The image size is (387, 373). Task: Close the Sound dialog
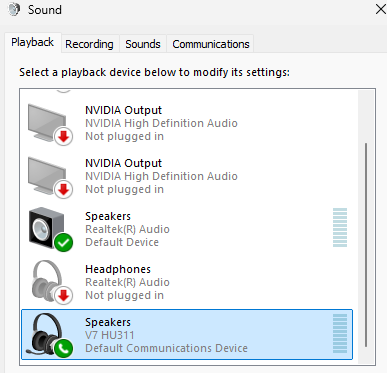coord(381,9)
